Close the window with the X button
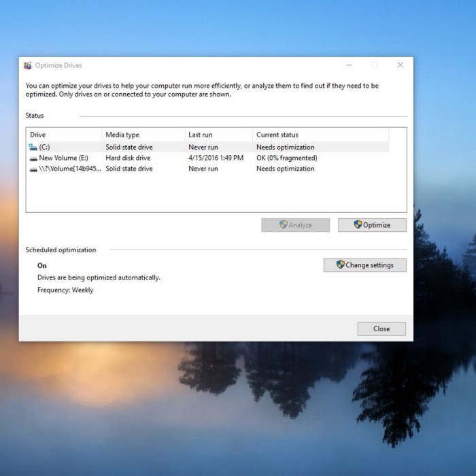Viewport: 476px width, 476px height. [x=400, y=65]
